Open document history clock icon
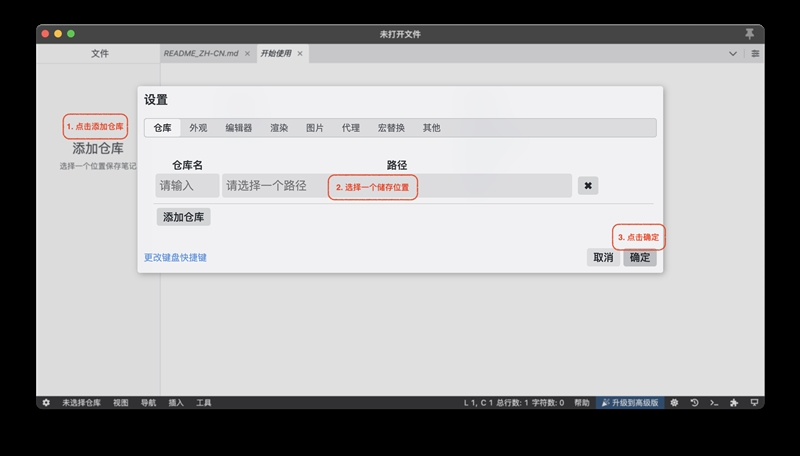 (x=694, y=403)
